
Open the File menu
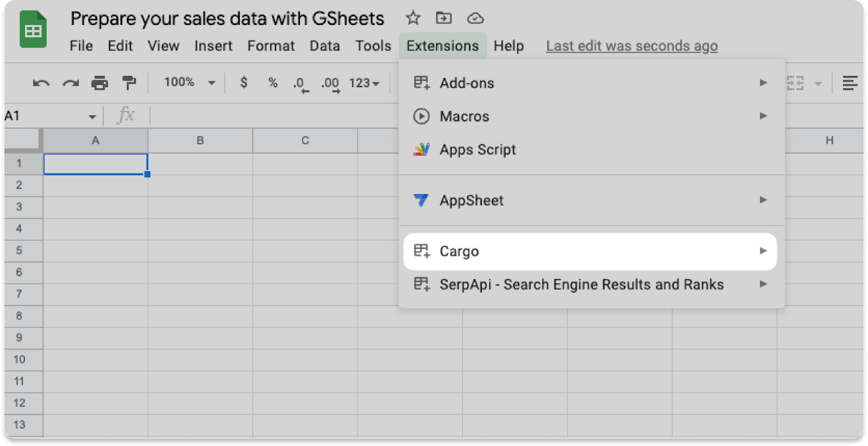81,46
